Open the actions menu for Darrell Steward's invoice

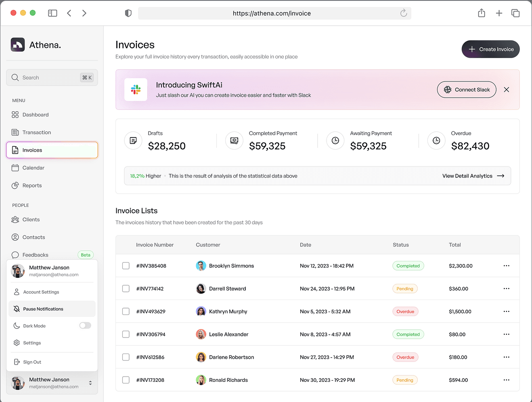507,288
